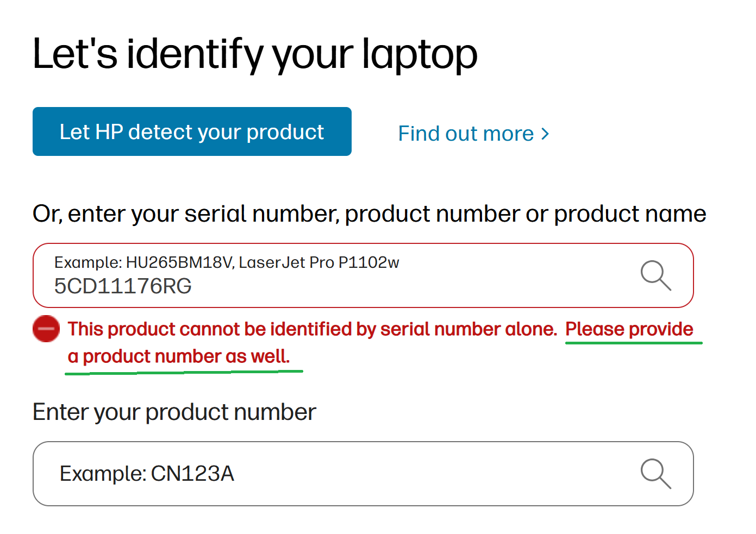
Task: Click the Let's identify your laptop heading
Action: tap(255, 54)
